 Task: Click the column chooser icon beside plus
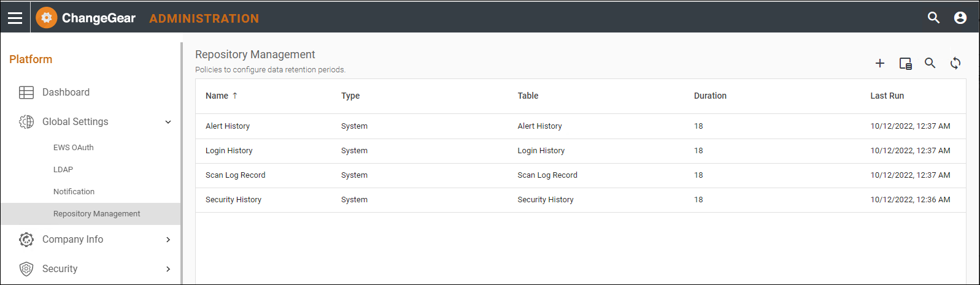[905, 63]
